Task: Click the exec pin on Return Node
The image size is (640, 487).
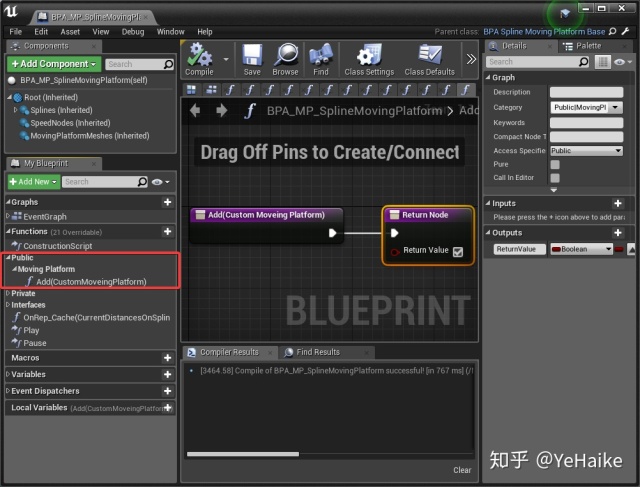Action: [x=394, y=233]
